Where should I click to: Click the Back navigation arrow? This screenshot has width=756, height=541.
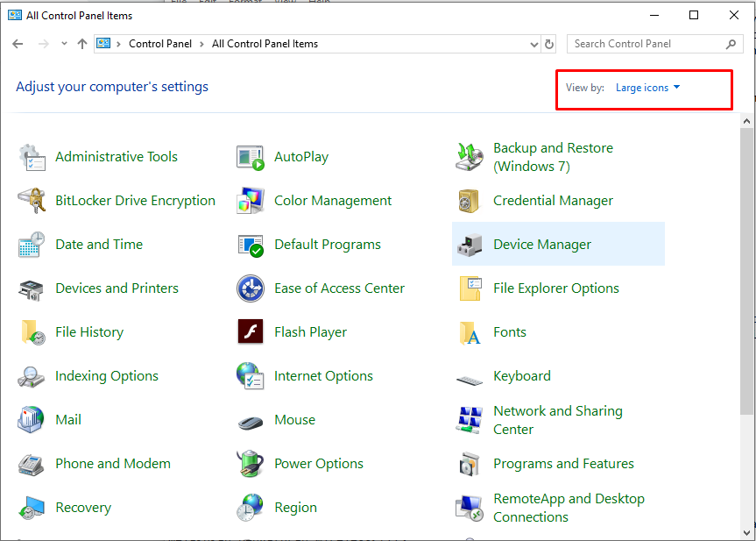tap(18, 43)
